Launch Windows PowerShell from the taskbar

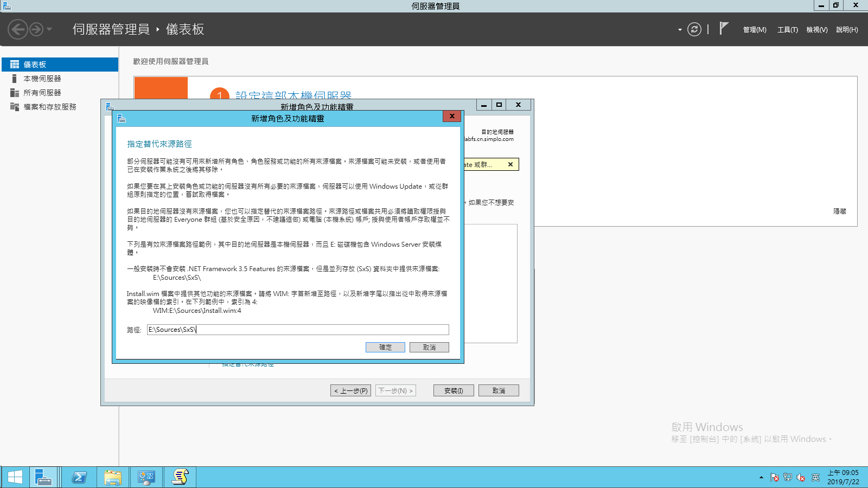coord(79,477)
